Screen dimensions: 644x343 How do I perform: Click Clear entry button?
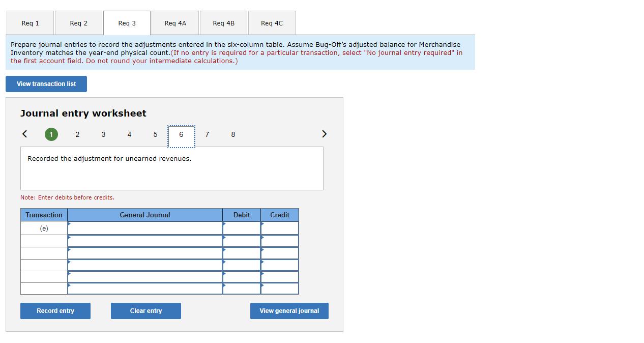click(x=146, y=311)
